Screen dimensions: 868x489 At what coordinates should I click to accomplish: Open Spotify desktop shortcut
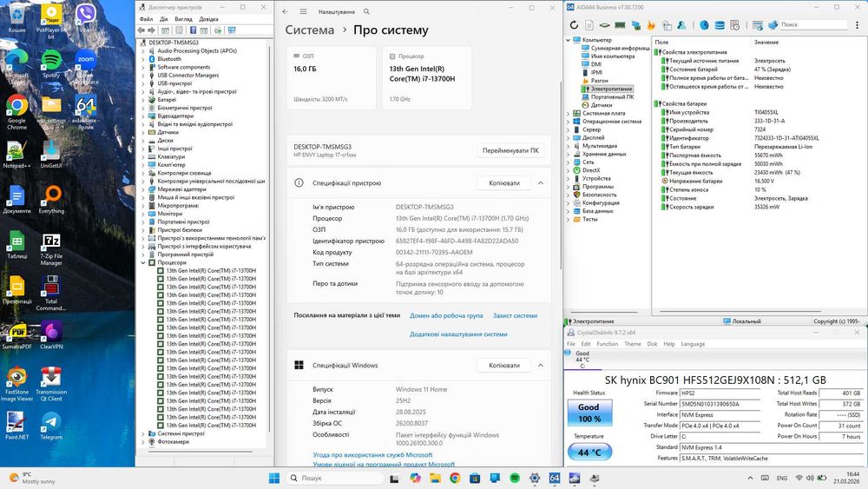point(51,63)
